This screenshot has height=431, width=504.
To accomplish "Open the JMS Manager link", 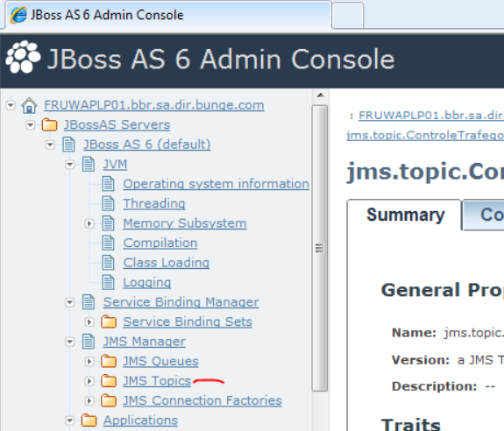I will pos(145,342).
